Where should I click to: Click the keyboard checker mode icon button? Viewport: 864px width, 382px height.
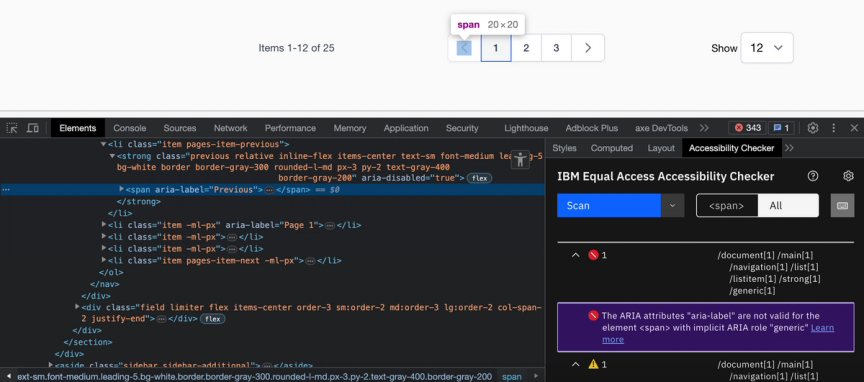pos(843,206)
